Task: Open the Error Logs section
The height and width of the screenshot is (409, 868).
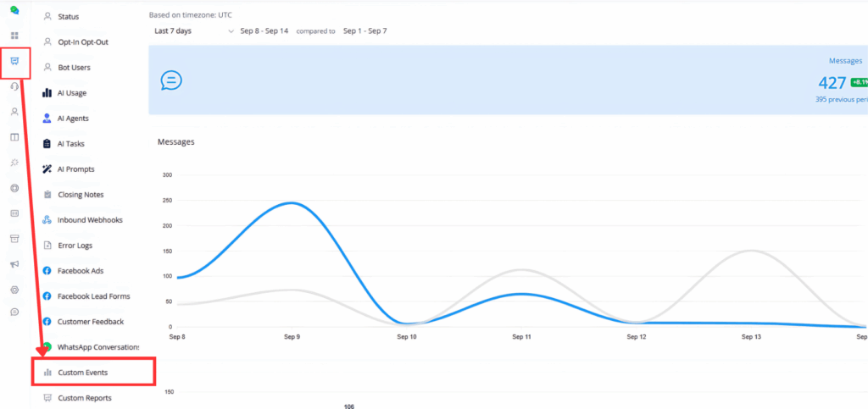Action: click(75, 246)
